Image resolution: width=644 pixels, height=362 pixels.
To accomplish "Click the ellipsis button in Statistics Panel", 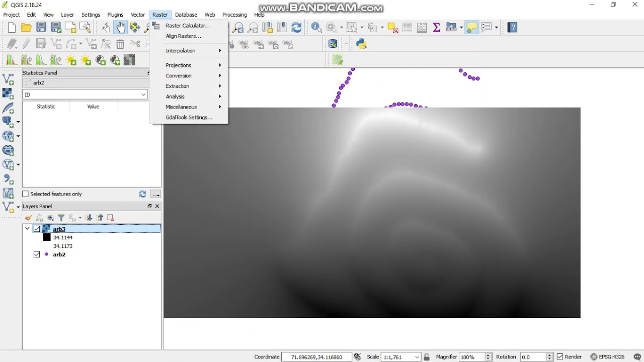I will [x=155, y=194].
